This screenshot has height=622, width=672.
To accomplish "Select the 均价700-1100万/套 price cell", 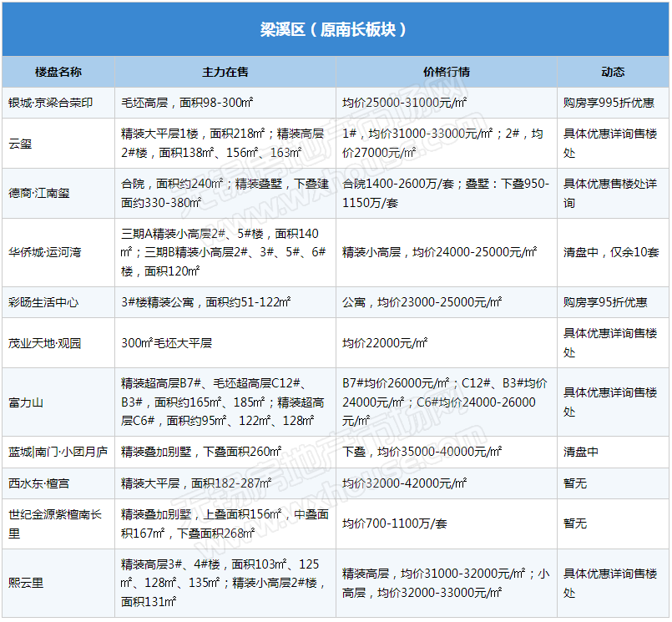I will coord(395,523).
